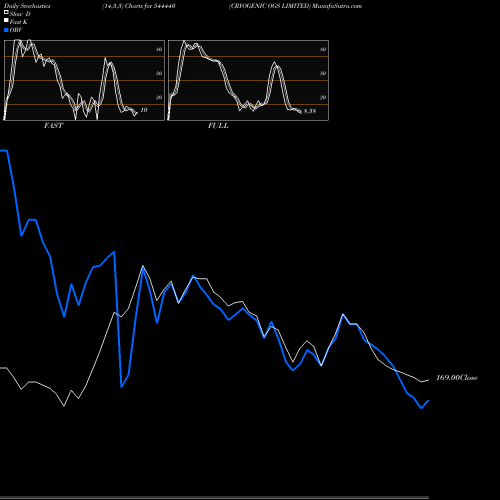This screenshot has width=500, height=500.
Task: Click the '50' level label in the FULL chart
Action: [x=323, y=73]
